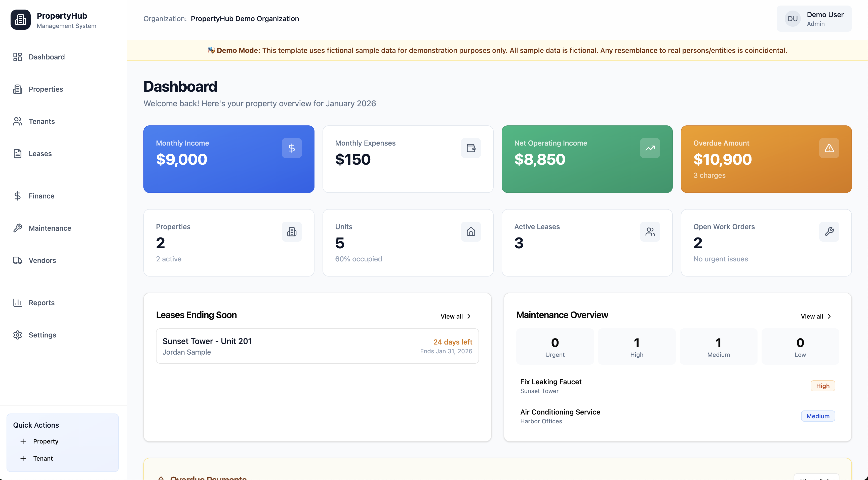
Task: Open Reports from the sidebar
Action: pos(63,302)
